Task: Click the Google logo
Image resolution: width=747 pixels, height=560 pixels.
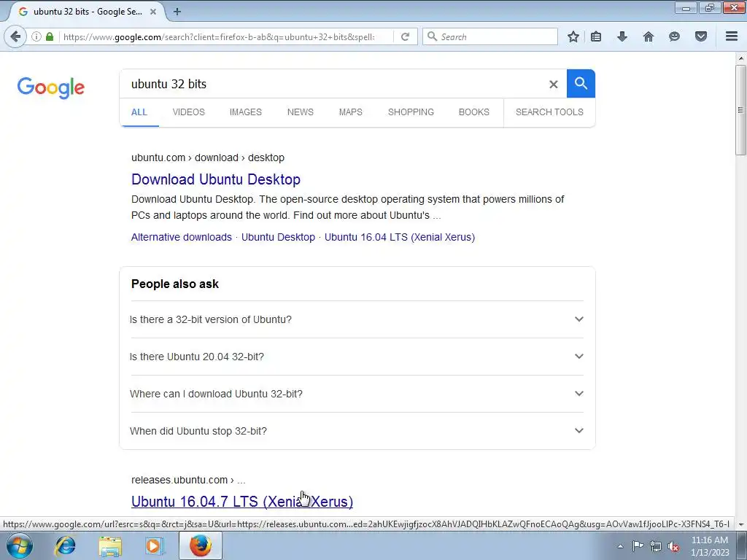Action: (x=51, y=88)
